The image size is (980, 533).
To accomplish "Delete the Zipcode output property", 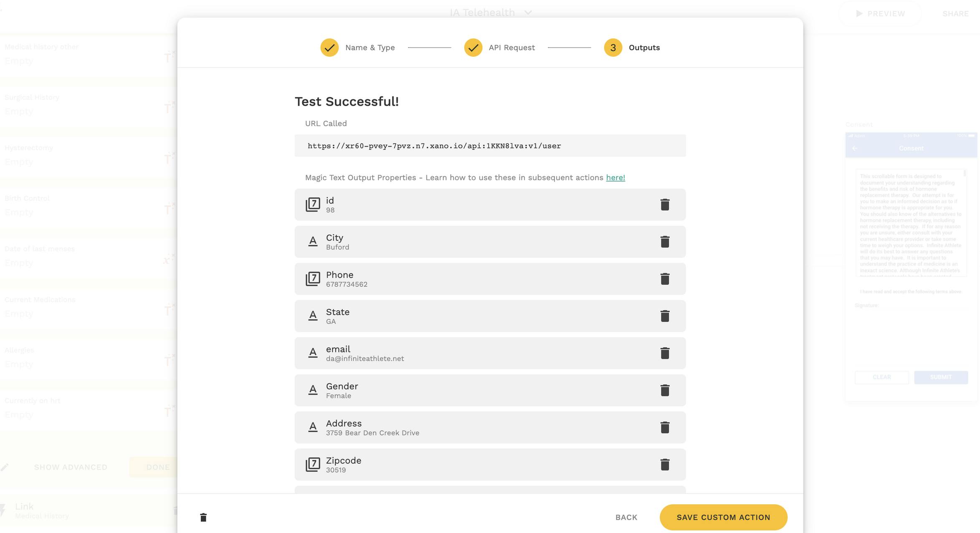I will click(665, 465).
